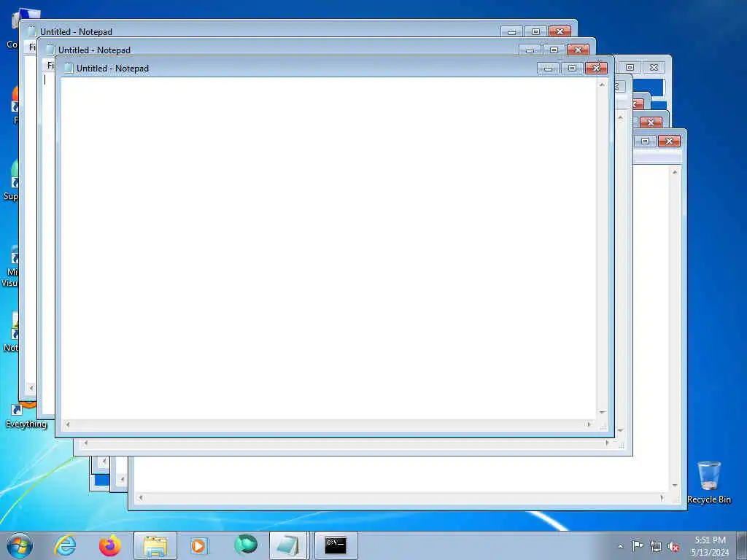Click inside the front Notepad text area
Screen dimensions: 747x560
tap(328, 248)
